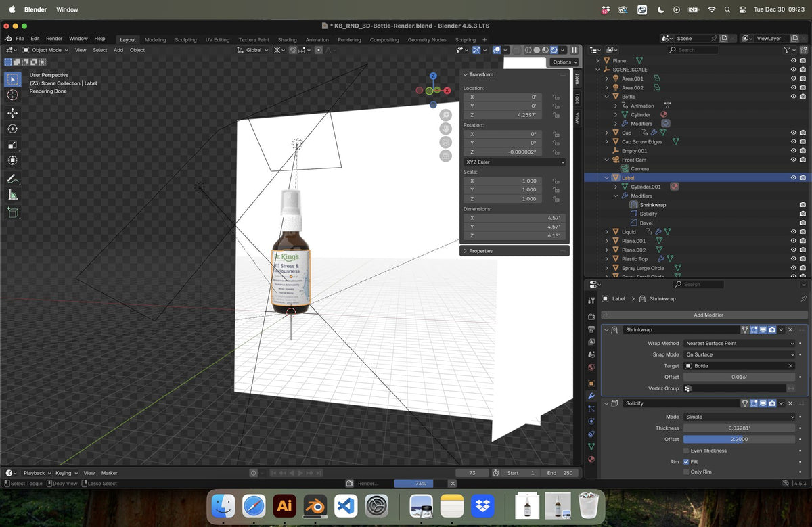Enable Only Rim checkbox
The image size is (812, 527).
tap(686, 472)
